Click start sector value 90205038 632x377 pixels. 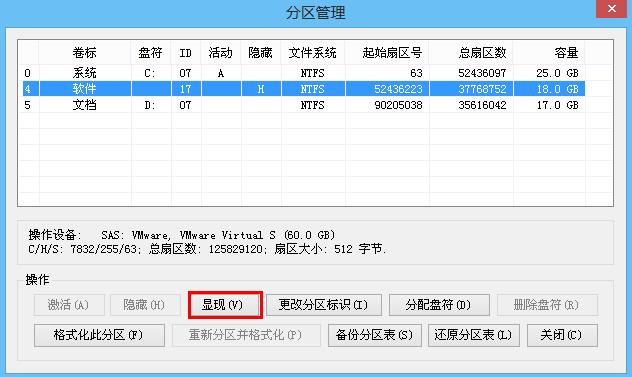(x=398, y=105)
